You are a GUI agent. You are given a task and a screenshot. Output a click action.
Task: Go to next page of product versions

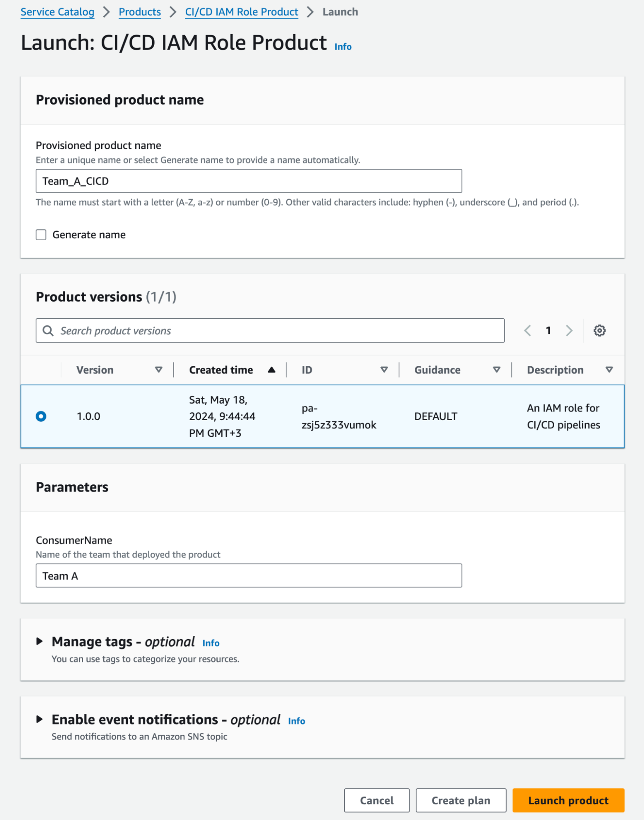tap(569, 331)
